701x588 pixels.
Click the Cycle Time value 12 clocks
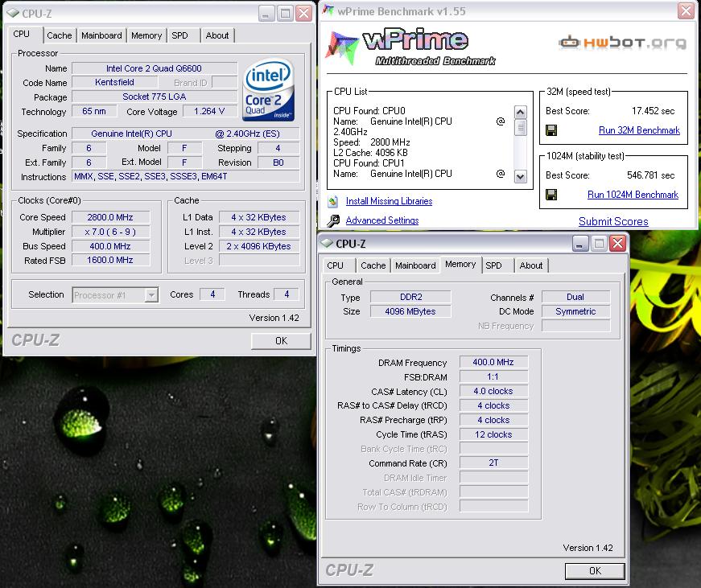point(493,434)
